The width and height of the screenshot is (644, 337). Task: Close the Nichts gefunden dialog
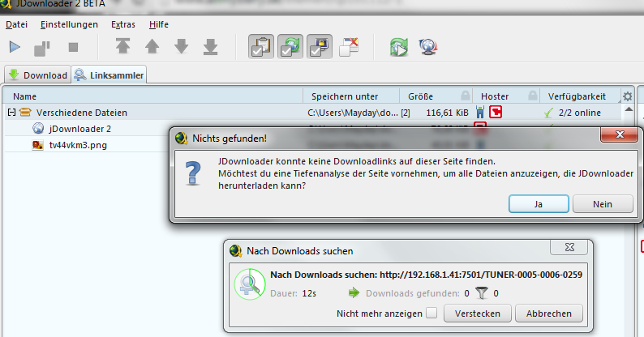point(620,134)
